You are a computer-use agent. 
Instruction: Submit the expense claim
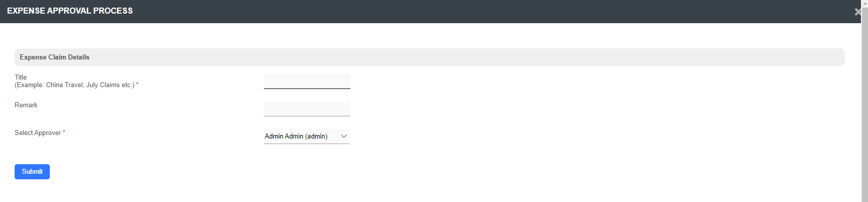click(x=32, y=172)
